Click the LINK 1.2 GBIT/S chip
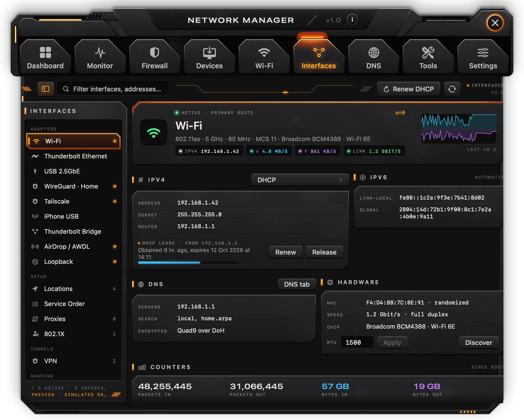 [374, 151]
